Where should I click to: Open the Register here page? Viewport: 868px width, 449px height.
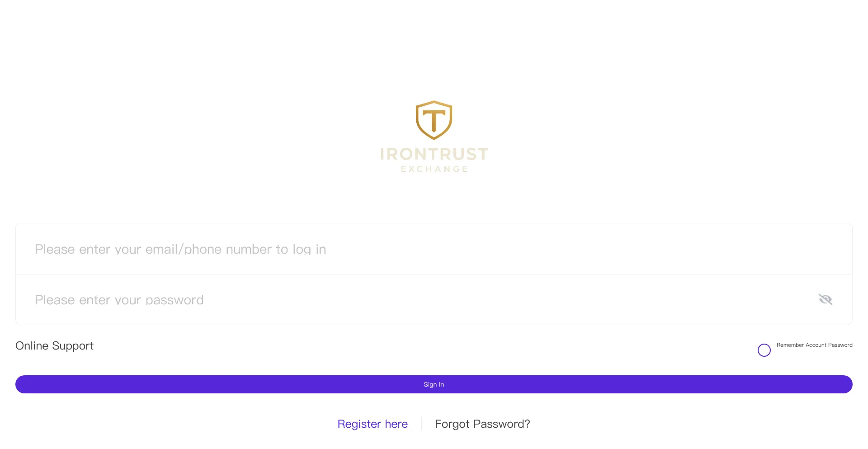pyautogui.click(x=373, y=424)
